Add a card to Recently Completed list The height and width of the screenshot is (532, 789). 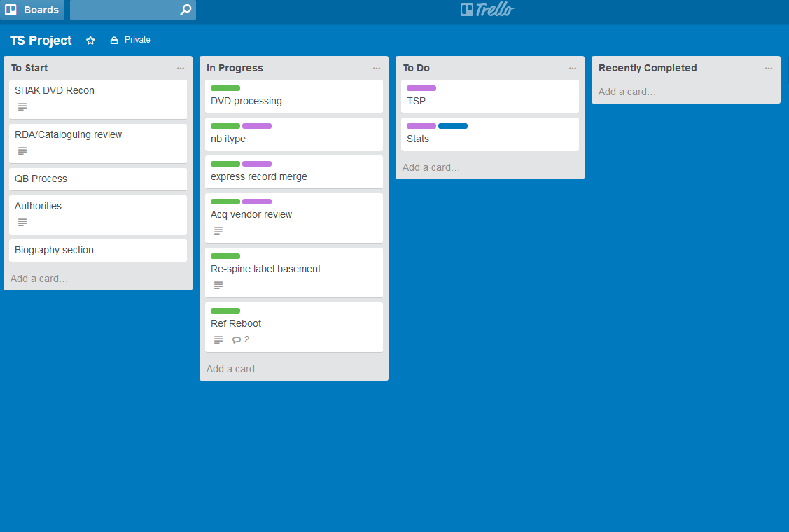click(627, 92)
